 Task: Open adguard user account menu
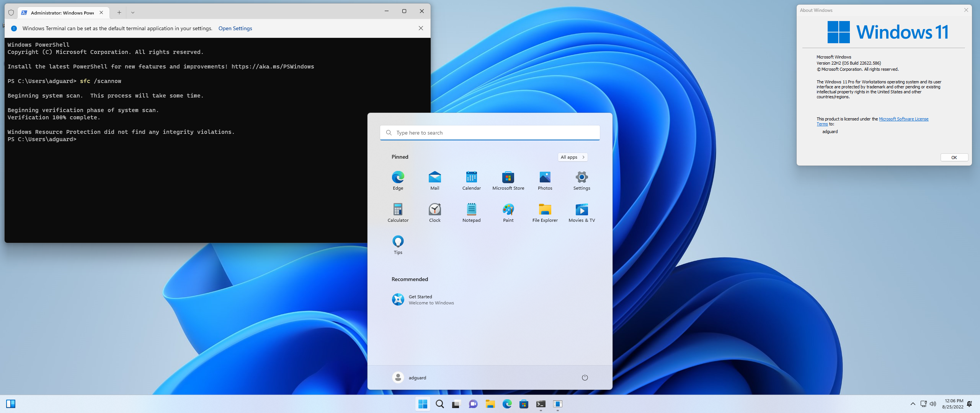click(x=409, y=377)
